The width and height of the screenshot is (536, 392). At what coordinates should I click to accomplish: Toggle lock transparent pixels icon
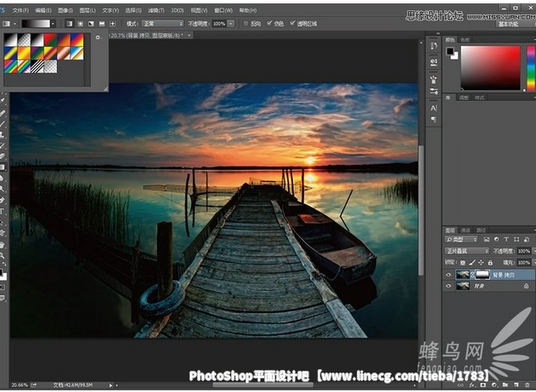pos(462,262)
